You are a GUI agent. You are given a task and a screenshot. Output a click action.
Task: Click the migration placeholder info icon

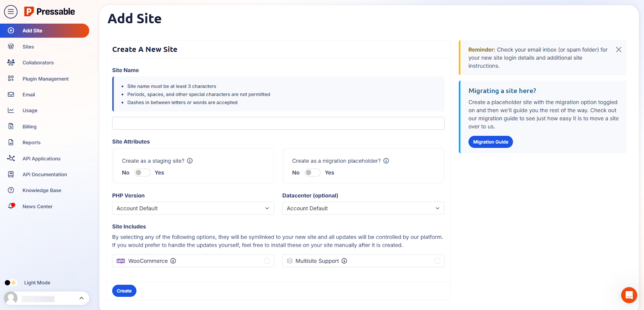pyautogui.click(x=386, y=161)
